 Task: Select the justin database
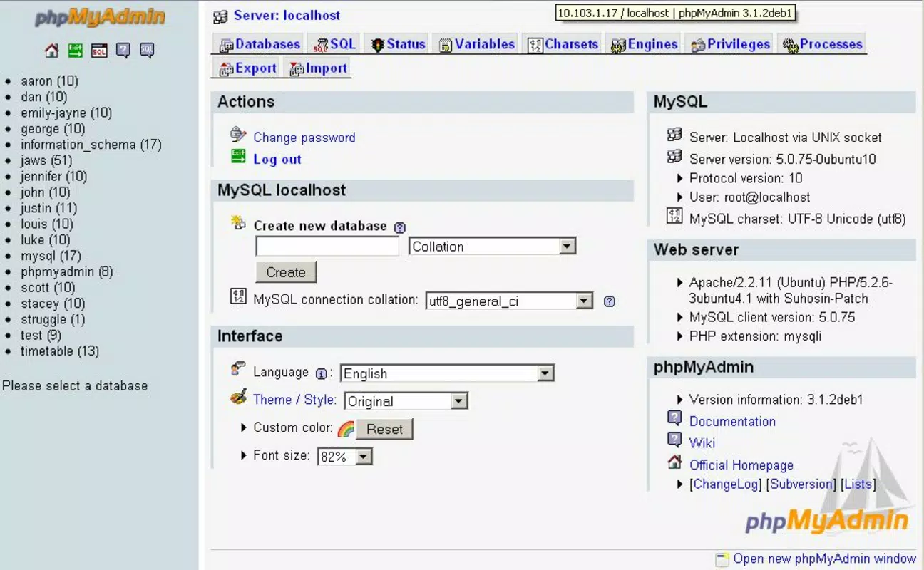(49, 208)
